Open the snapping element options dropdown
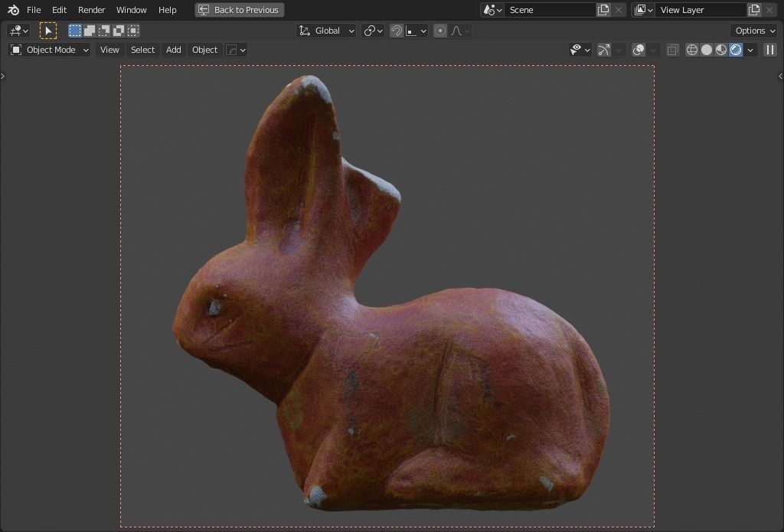 click(416, 31)
